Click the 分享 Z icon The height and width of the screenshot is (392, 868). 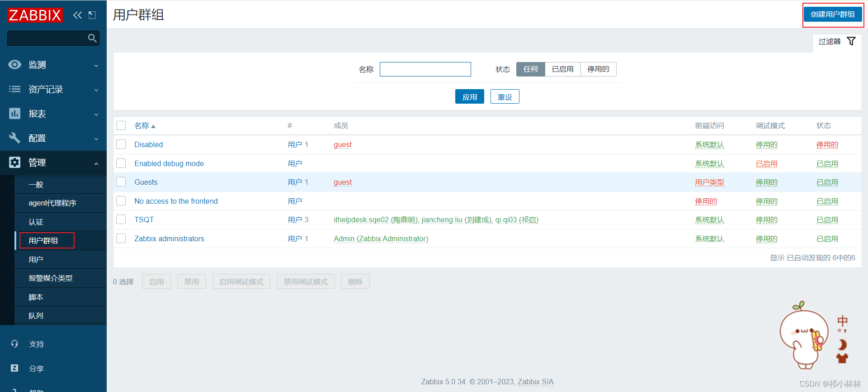click(14, 368)
